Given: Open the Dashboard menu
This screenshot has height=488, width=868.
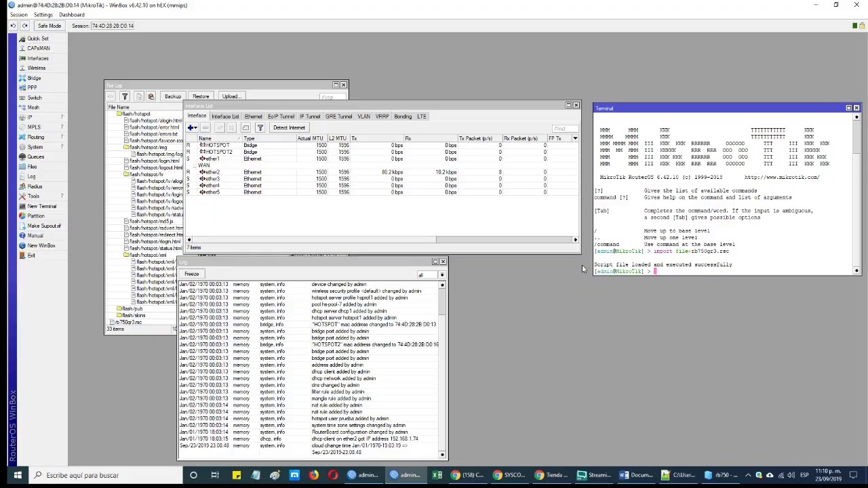Looking at the screenshot, I should click(x=72, y=14).
